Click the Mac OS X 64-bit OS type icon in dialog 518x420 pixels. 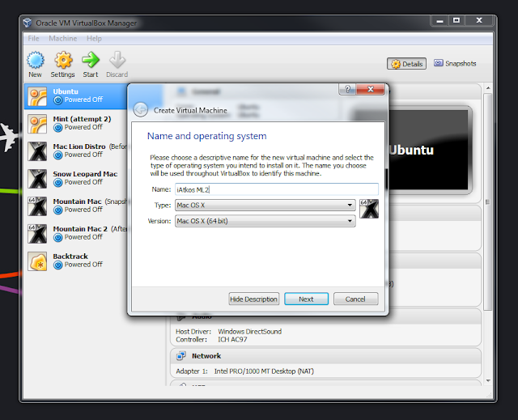369,209
